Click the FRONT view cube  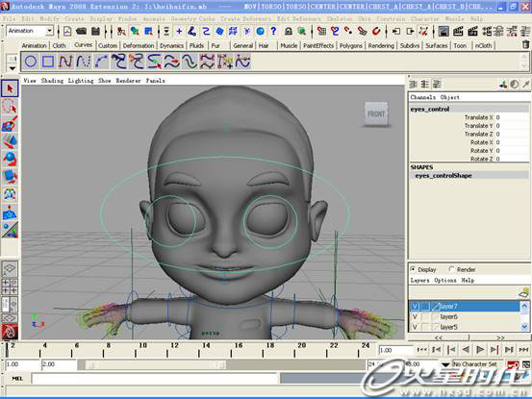click(376, 113)
